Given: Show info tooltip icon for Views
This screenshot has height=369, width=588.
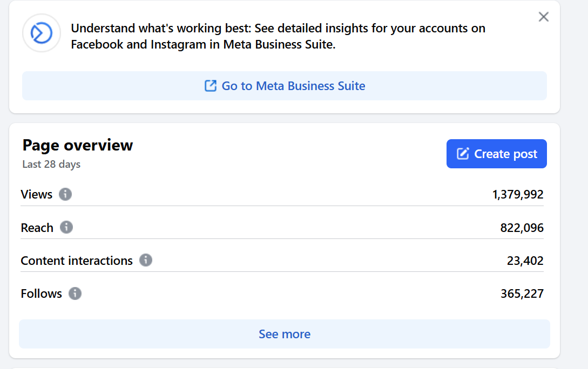Looking at the screenshot, I should point(65,194).
